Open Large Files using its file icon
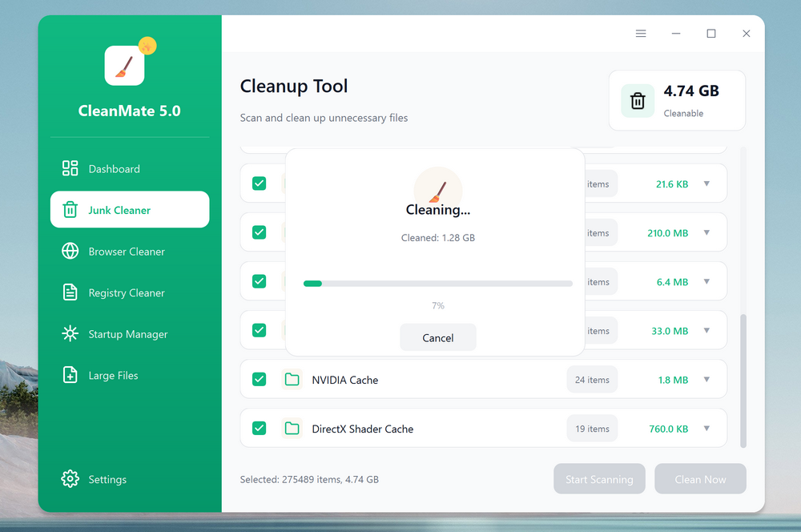The image size is (801, 532). [71, 375]
